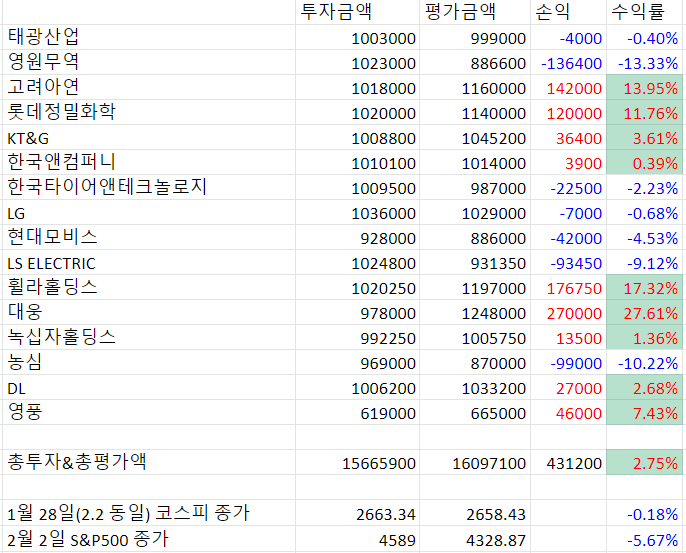Select the -9.12% return cell
The width and height of the screenshot is (686, 553).
pos(644,262)
